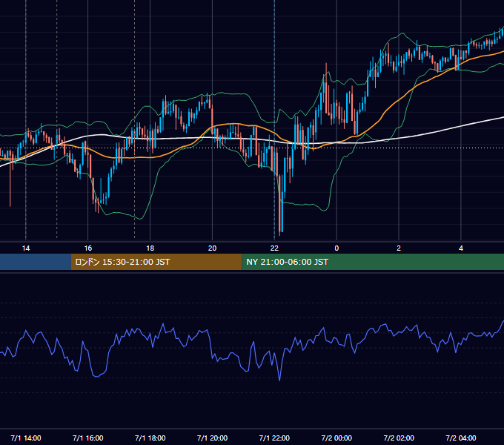504x445 pixels.
Task: Select the 2 hour label on chart axis
Action: click(x=399, y=248)
